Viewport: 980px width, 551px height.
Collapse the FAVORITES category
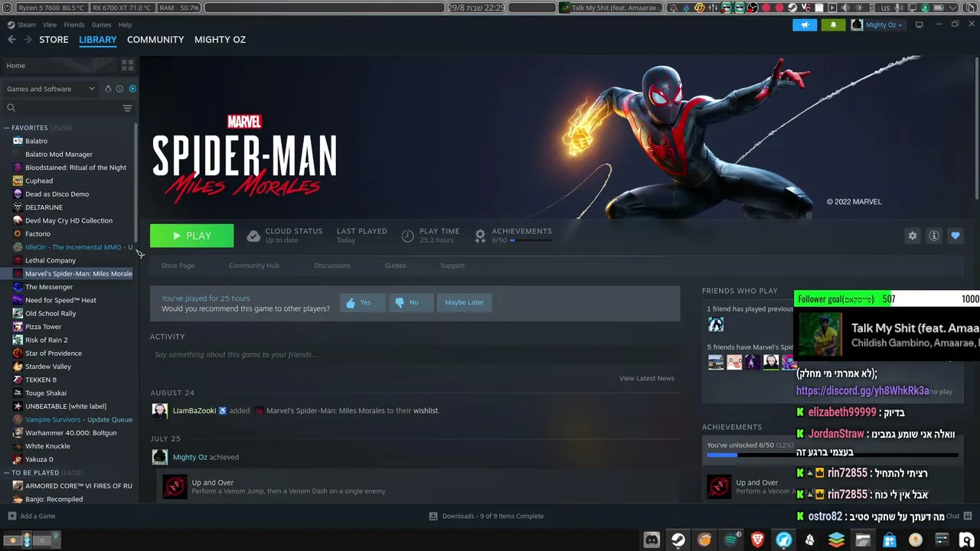point(6,128)
